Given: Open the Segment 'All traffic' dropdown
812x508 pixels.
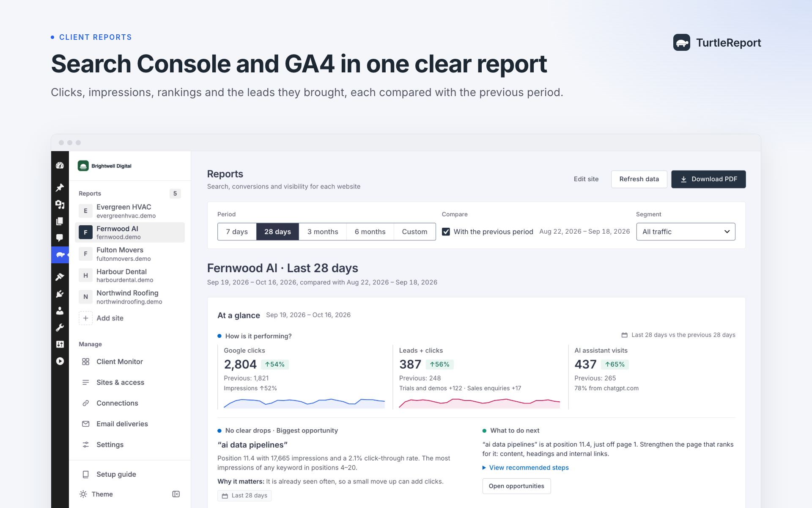Looking at the screenshot, I should pyautogui.click(x=686, y=232).
